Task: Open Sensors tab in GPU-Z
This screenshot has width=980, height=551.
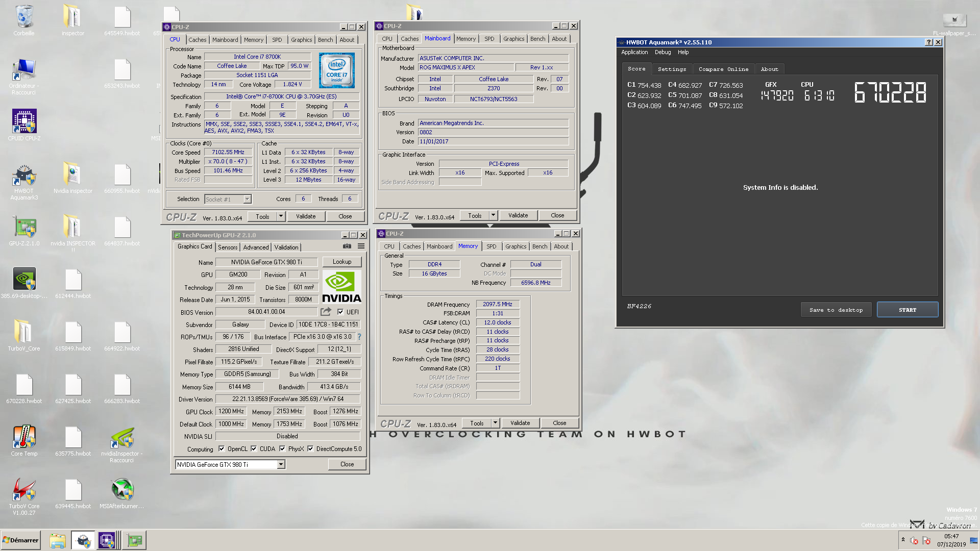Action: pyautogui.click(x=228, y=247)
